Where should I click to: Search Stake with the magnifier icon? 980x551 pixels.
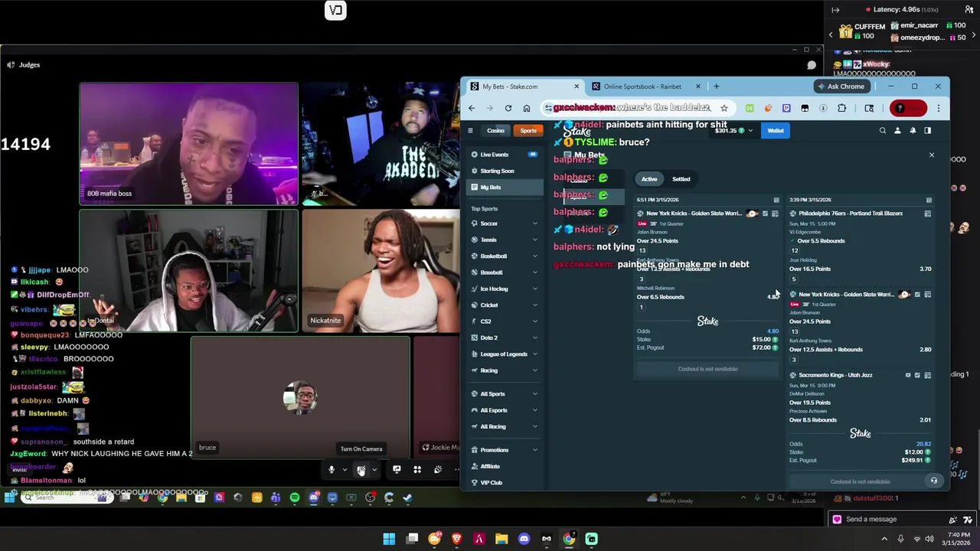coord(883,131)
